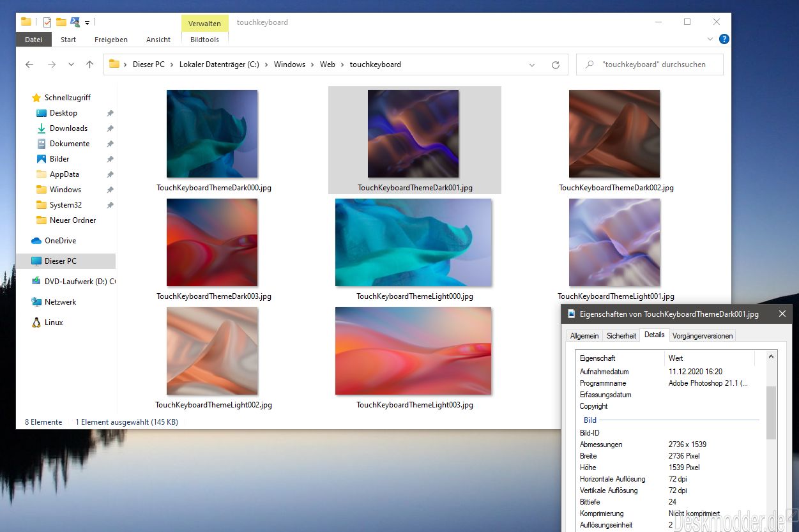Go up one folder level
This screenshot has width=799, height=532.
89,65
